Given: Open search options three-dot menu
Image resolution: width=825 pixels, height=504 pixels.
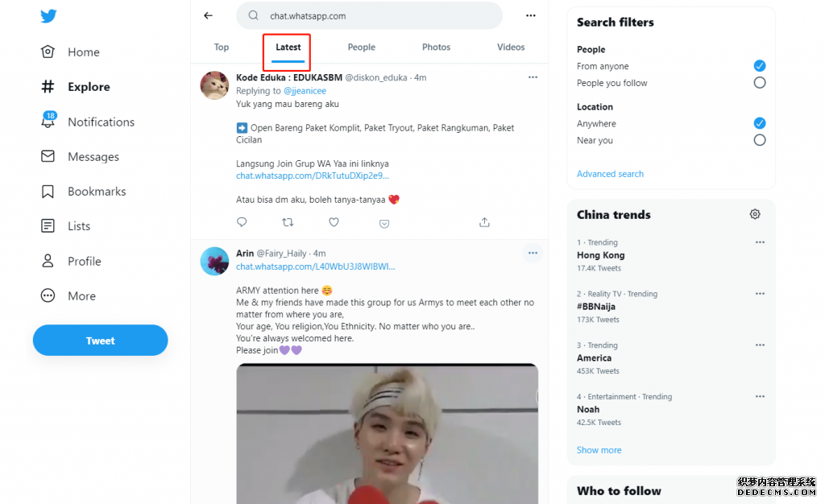Looking at the screenshot, I should [x=531, y=16].
